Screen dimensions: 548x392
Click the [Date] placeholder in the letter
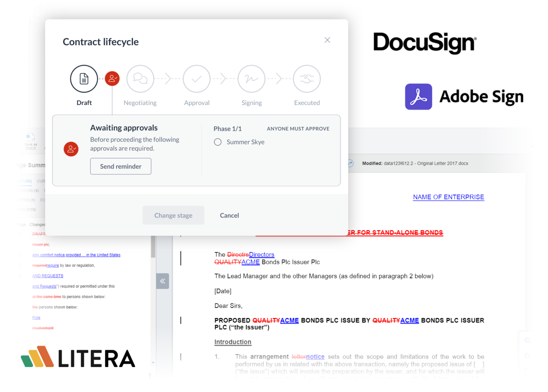coord(223,291)
